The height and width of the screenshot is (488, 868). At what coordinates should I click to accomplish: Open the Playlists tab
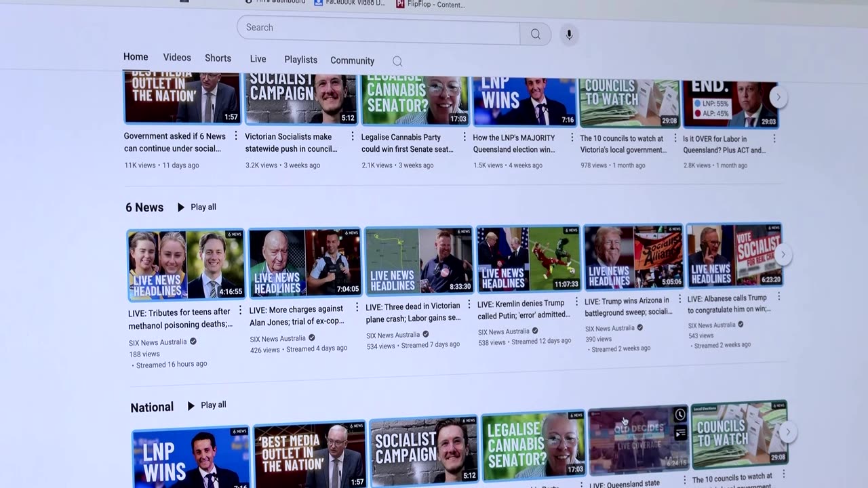point(300,60)
